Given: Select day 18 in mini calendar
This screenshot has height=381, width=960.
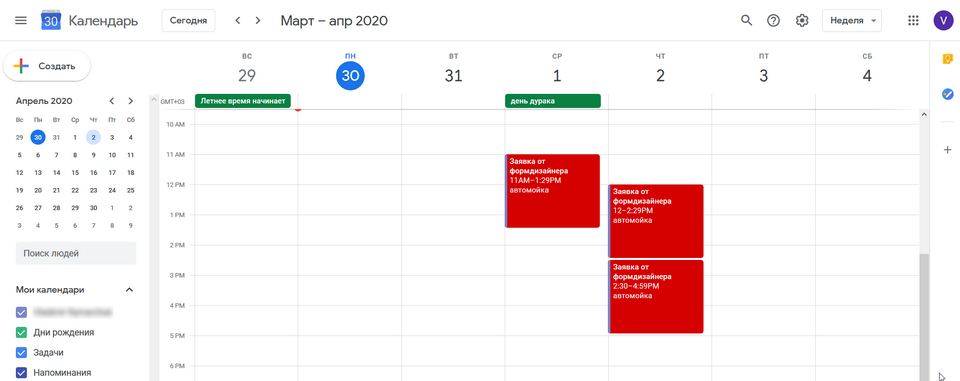Looking at the screenshot, I should [130, 173].
